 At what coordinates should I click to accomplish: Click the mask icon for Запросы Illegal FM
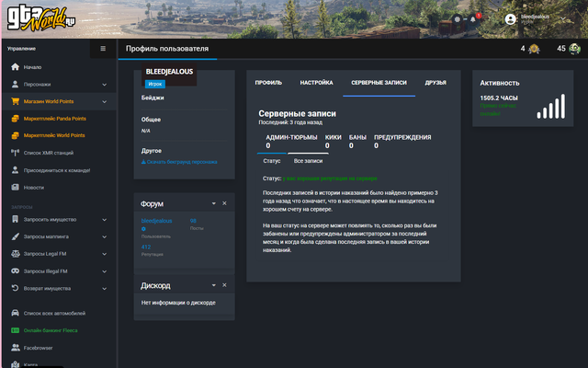[x=15, y=270]
